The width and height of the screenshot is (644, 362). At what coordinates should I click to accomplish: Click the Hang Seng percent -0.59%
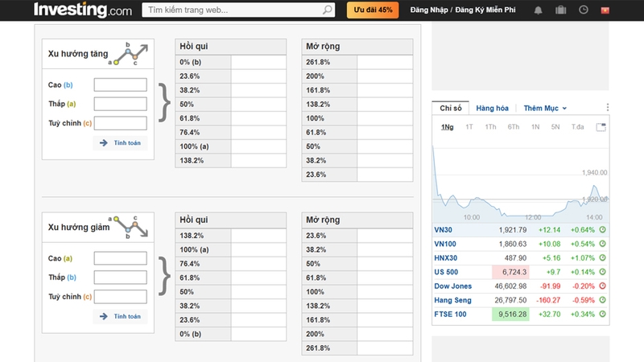coord(583,300)
